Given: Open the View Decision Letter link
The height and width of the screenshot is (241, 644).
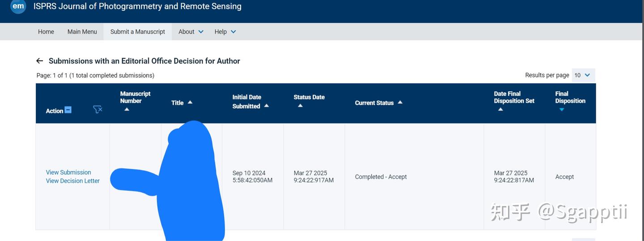Looking at the screenshot, I should [x=73, y=181].
